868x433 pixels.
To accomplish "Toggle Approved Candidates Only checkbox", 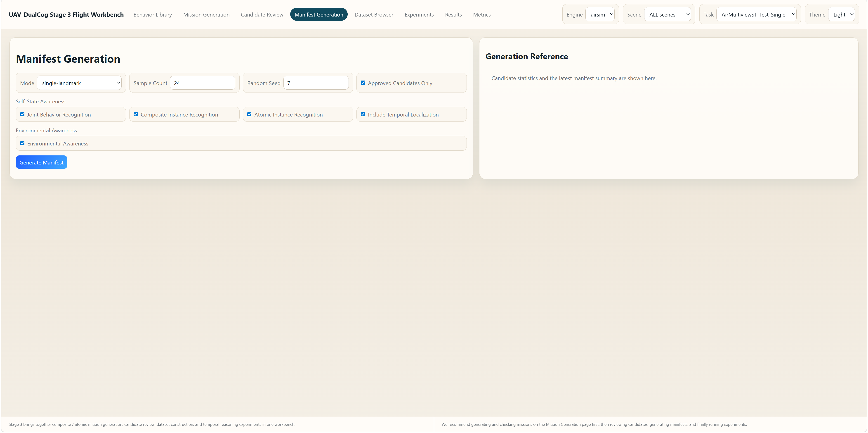I will coord(363,83).
